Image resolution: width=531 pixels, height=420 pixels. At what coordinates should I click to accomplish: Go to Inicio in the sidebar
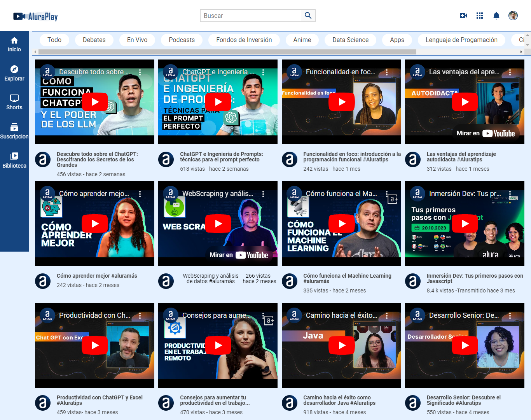14,44
